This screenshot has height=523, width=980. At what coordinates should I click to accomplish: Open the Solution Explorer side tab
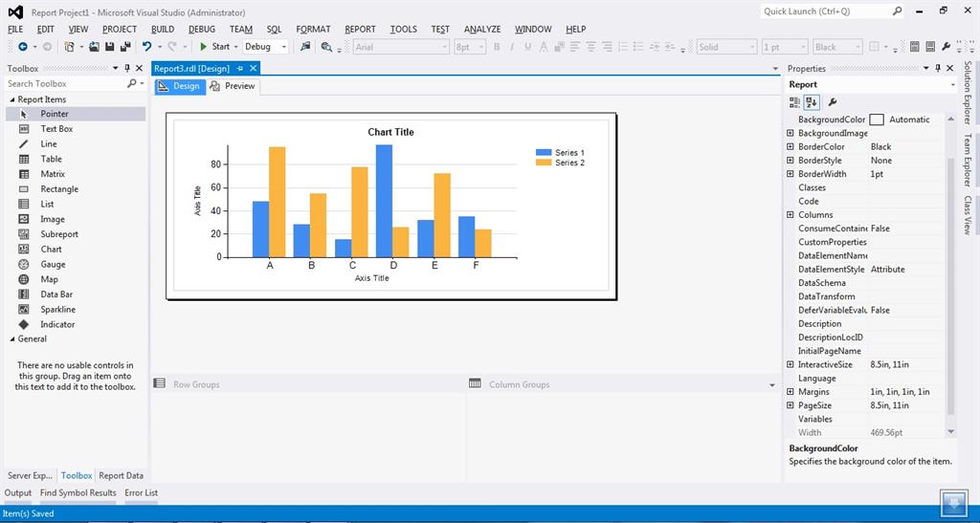point(968,92)
